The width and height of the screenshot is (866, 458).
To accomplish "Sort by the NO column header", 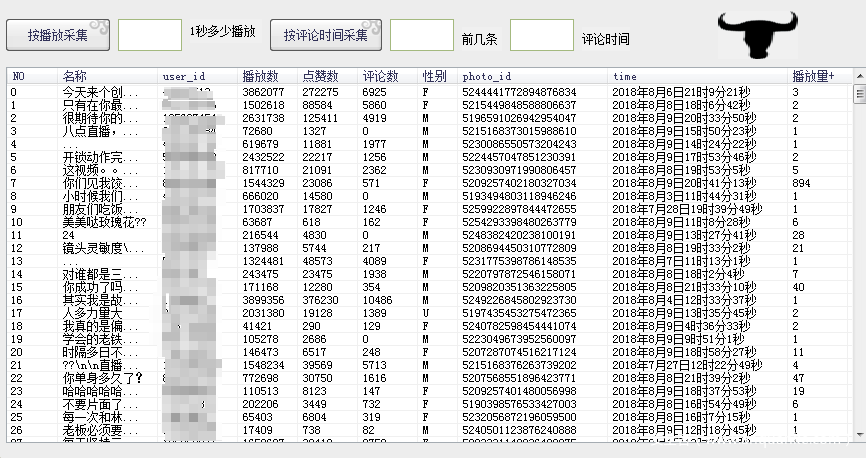I will (32, 76).
